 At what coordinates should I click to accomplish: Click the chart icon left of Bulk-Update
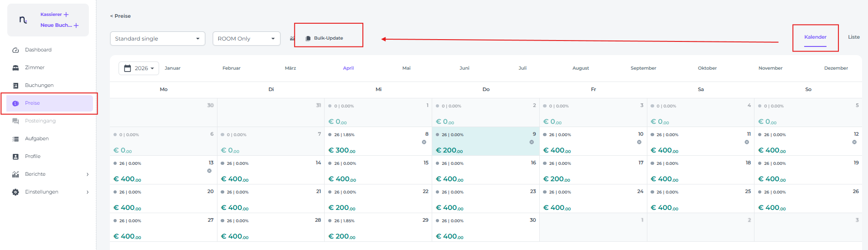point(292,39)
